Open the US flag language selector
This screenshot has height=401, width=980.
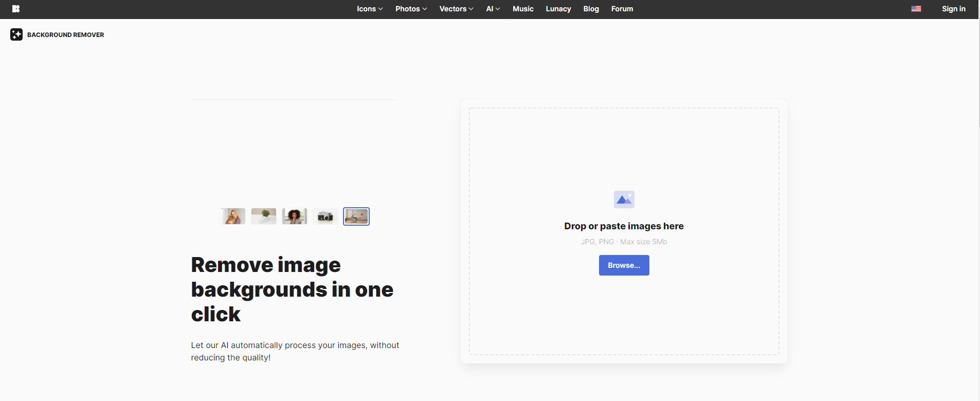click(x=916, y=9)
